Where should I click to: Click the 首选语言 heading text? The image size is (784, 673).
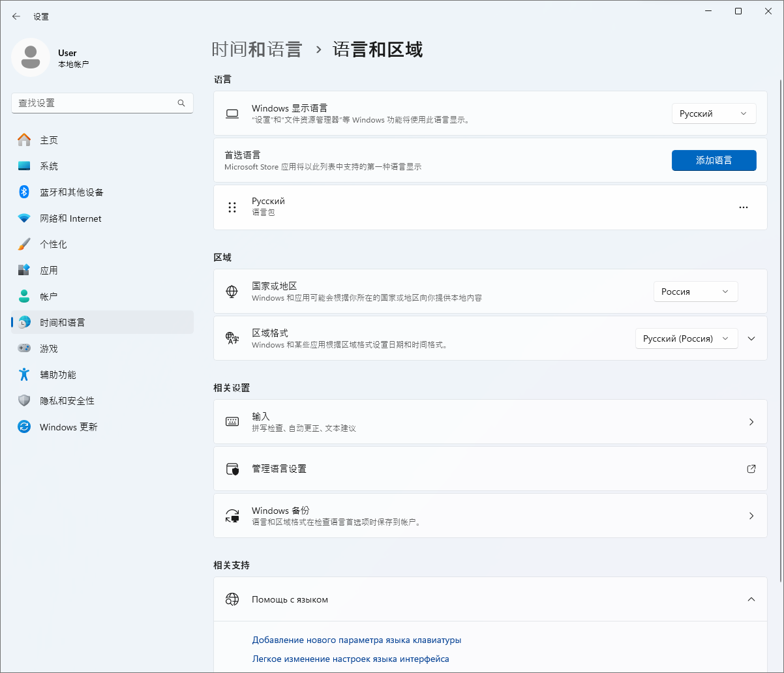tap(243, 155)
